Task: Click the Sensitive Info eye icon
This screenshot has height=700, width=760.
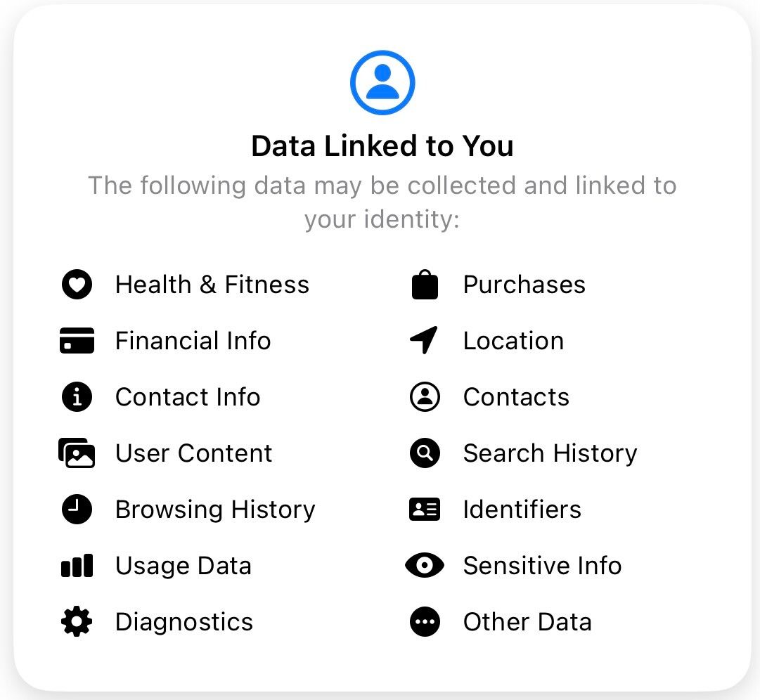Action: coord(425,566)
